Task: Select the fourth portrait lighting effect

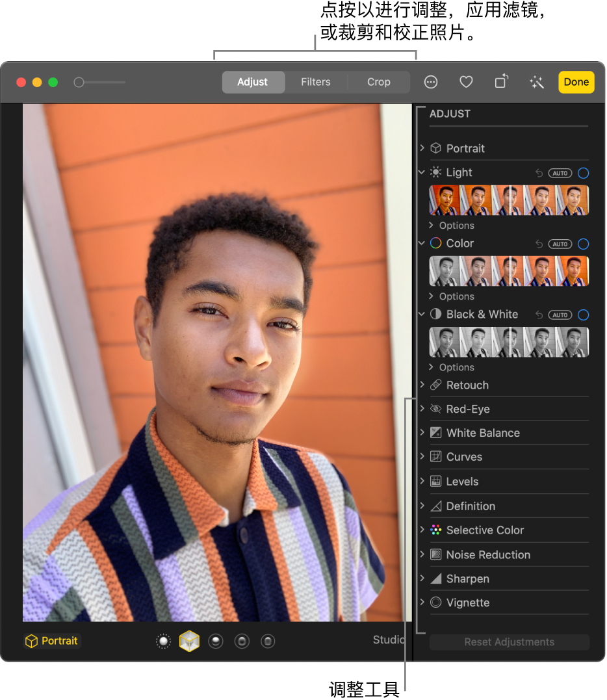Action: [242, 642]
